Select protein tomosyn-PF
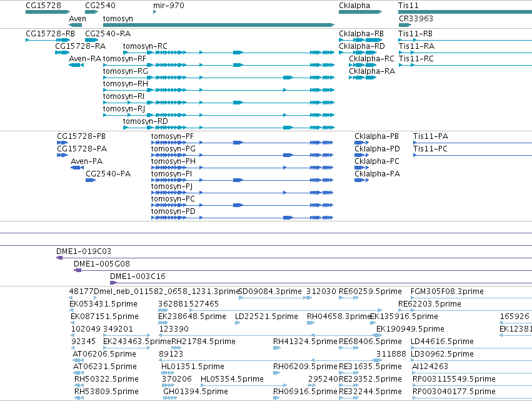The width and height of the screenshot is (532, 401). tap(243, 143)
